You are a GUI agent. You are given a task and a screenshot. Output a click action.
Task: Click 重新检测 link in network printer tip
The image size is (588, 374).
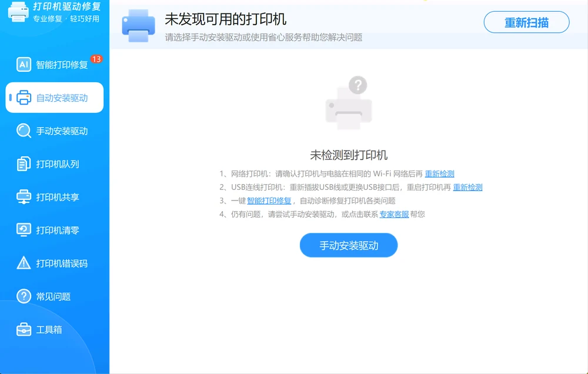click(x=439, y=173)
